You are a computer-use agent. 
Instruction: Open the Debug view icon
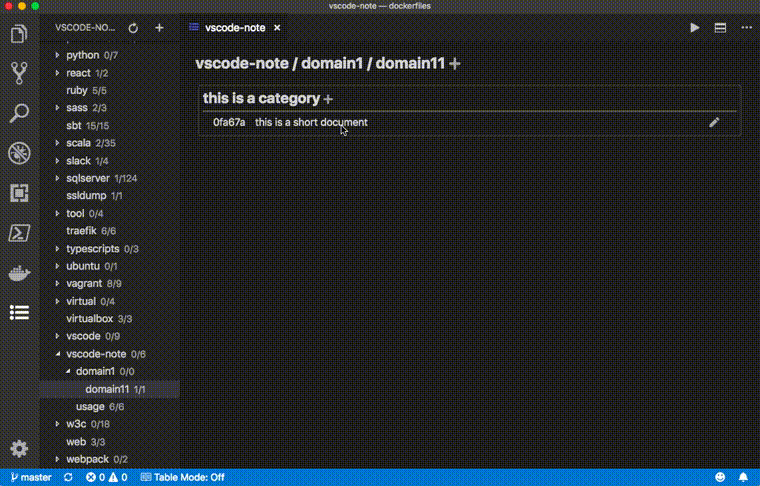pyautogui.click(x=19, y=153)
